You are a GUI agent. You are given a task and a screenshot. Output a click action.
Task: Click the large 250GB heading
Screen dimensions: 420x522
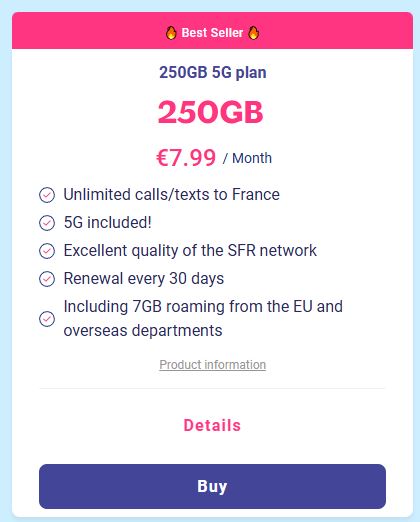(211, 112)
